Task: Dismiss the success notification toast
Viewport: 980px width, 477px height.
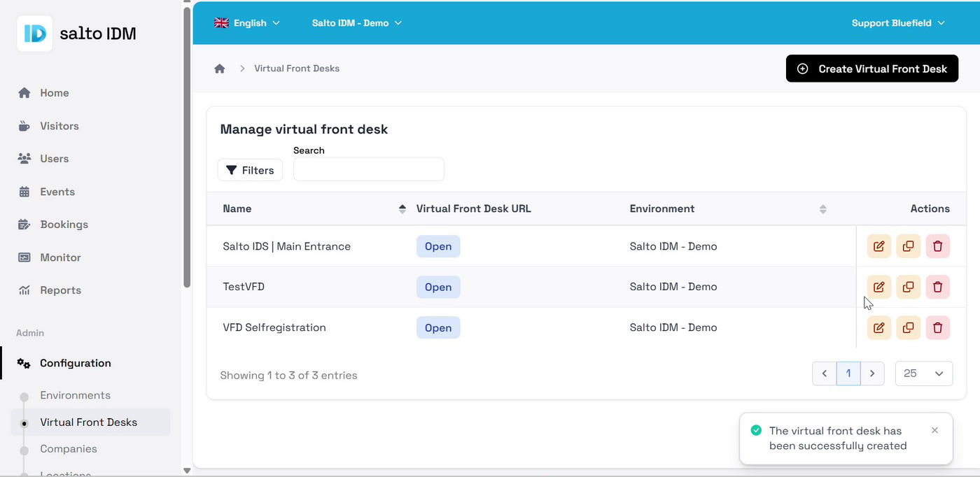Action: 934,430
